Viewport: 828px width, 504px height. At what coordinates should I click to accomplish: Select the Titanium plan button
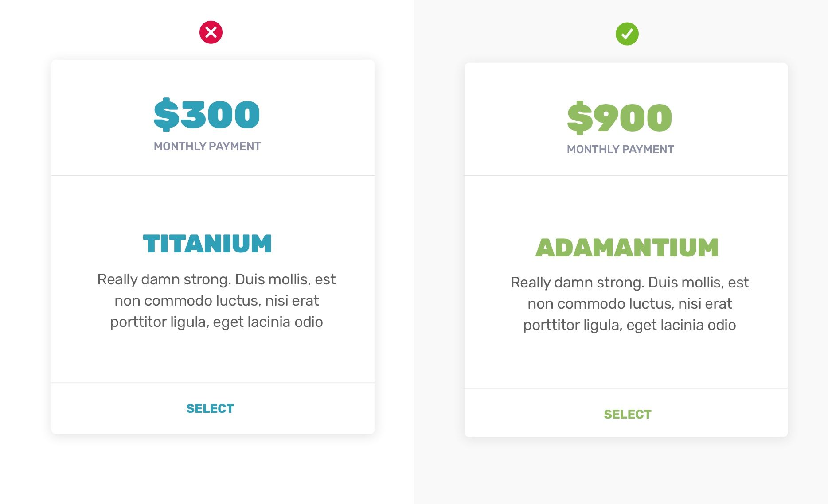click(210, 408)
